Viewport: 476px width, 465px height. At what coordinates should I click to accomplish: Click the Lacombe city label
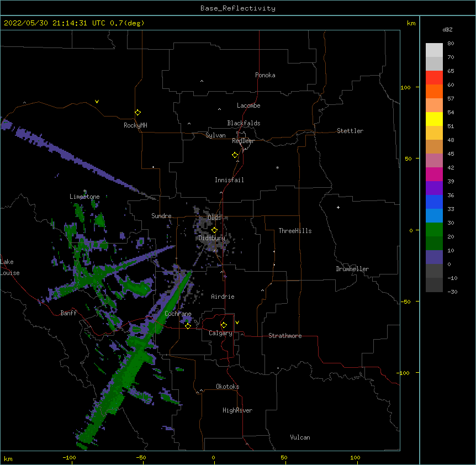tap(248, 105)
